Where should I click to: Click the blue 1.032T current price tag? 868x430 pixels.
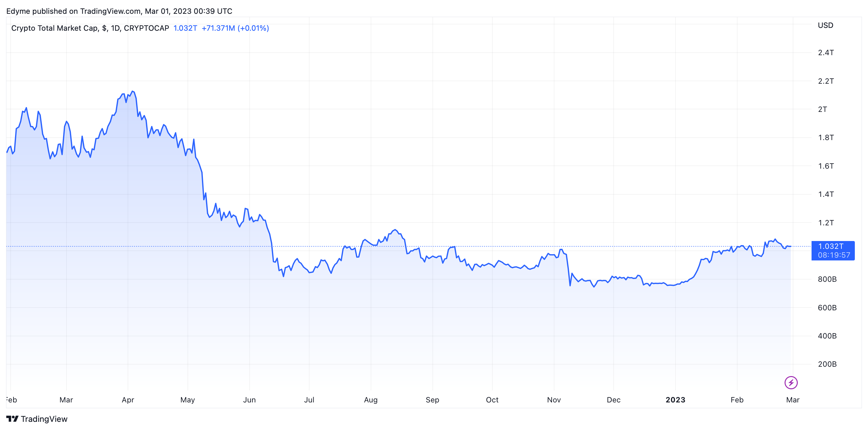pyautogui.click(x=833, y=250)
